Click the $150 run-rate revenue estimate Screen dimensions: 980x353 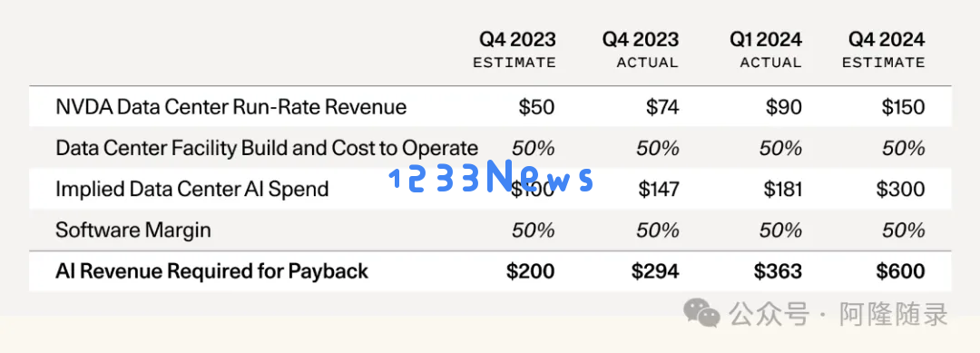[x=903, y=107]
